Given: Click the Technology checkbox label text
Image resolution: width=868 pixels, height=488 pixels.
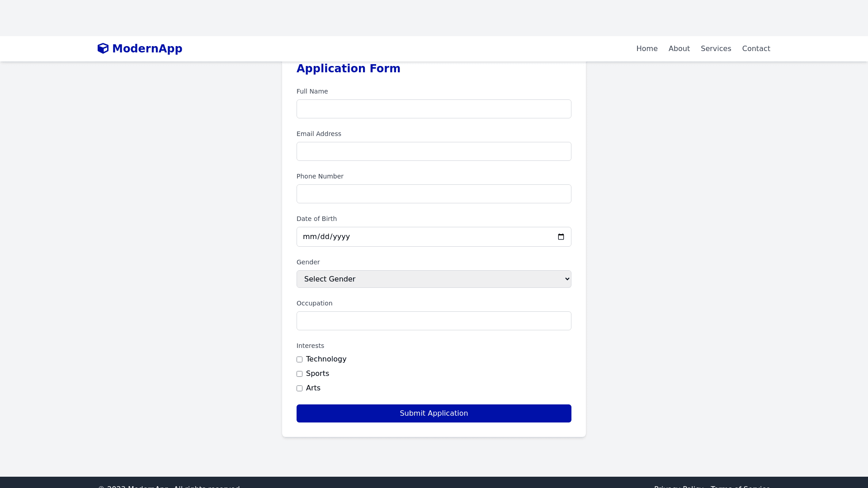Looking at the screenshot, I should click(326, 359).
